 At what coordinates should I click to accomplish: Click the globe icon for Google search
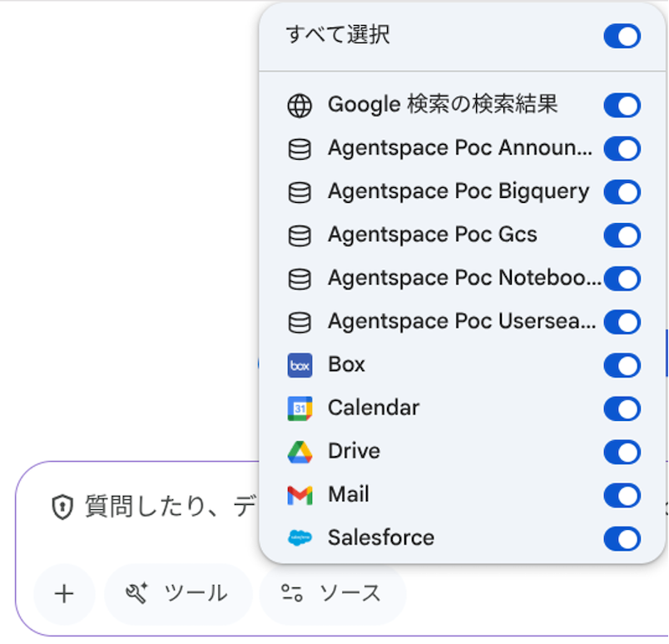pyautogui.click(x=300, y=106)
